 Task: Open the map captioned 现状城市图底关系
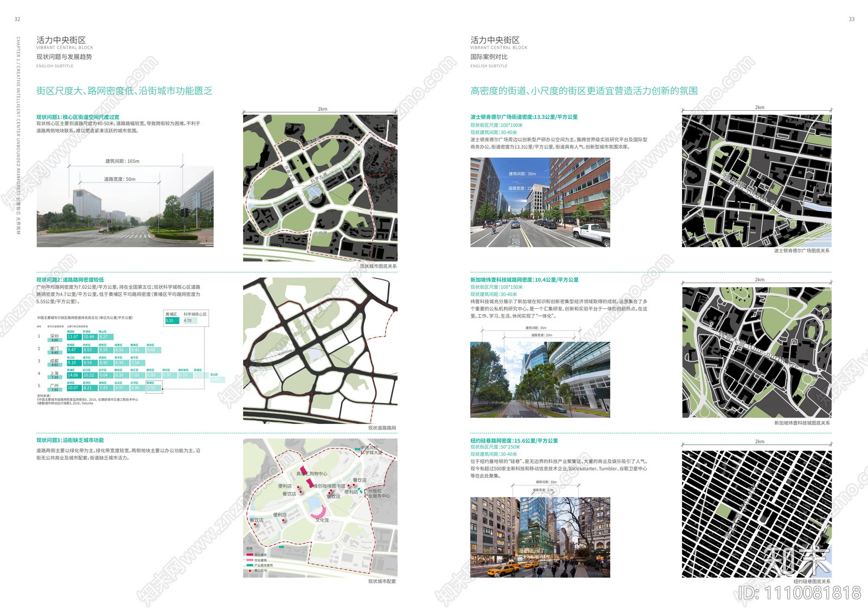(320, 188)
